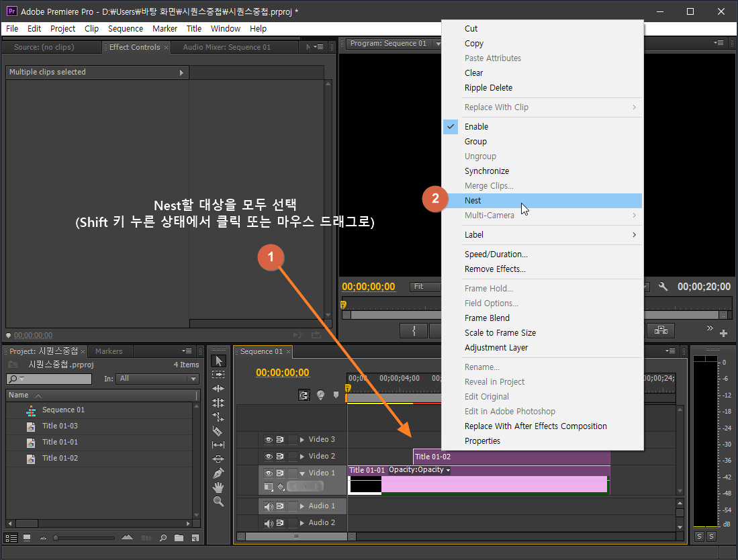This screenshot has width=738, height=560.
Task: Click the Program Monitor playhead marker
Action: click(343, 304)
